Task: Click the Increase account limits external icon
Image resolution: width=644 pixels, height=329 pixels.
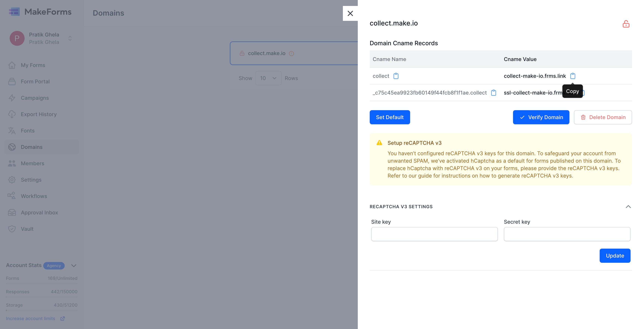Action: click(x=62, y=319)
